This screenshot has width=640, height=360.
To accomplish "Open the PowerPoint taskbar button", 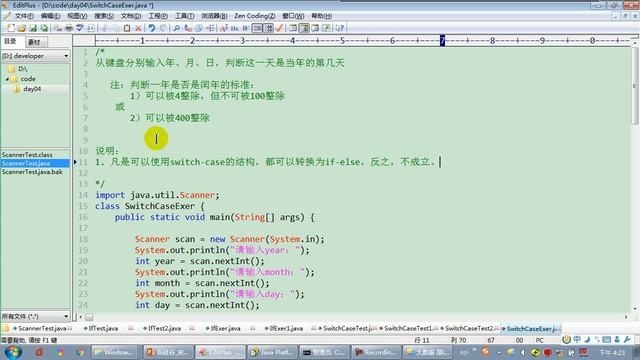I will [x=168, y=352].
